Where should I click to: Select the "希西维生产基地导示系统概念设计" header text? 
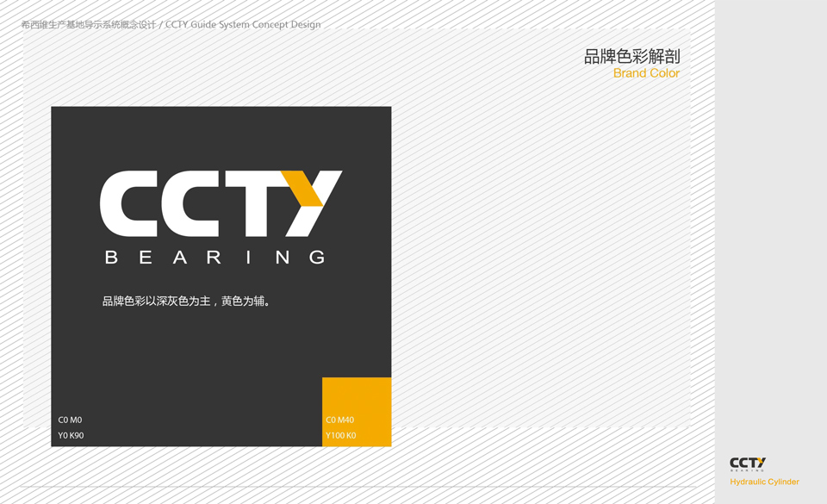click(x=88, y=25)
